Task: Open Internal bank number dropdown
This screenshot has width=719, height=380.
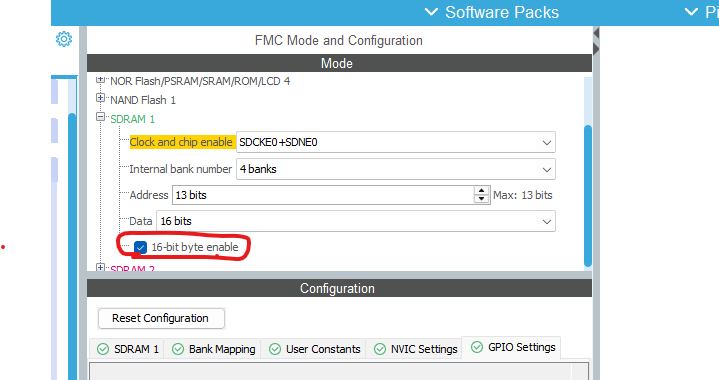Action: coord(396,169)
